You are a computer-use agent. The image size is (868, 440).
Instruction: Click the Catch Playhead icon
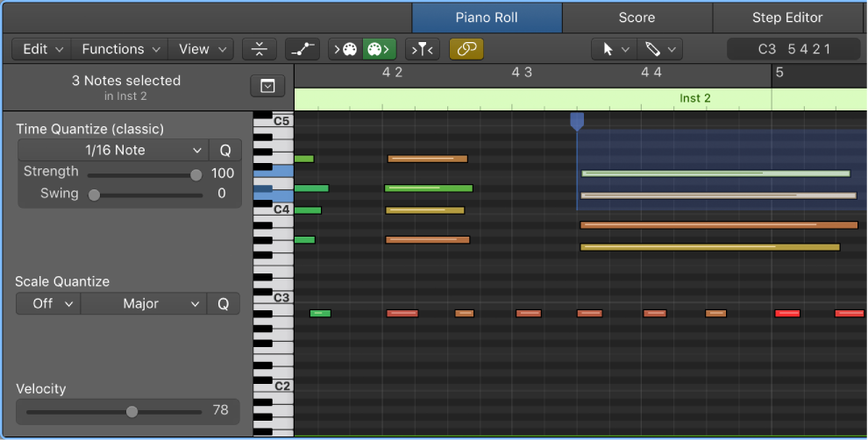tap(423, 49)
